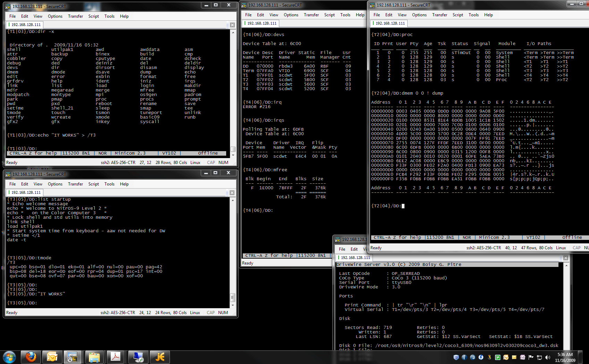The image size is (589, 364).
Task: Select the 192.168.128.111 tab in the proc window
Action: coord(389,23)
